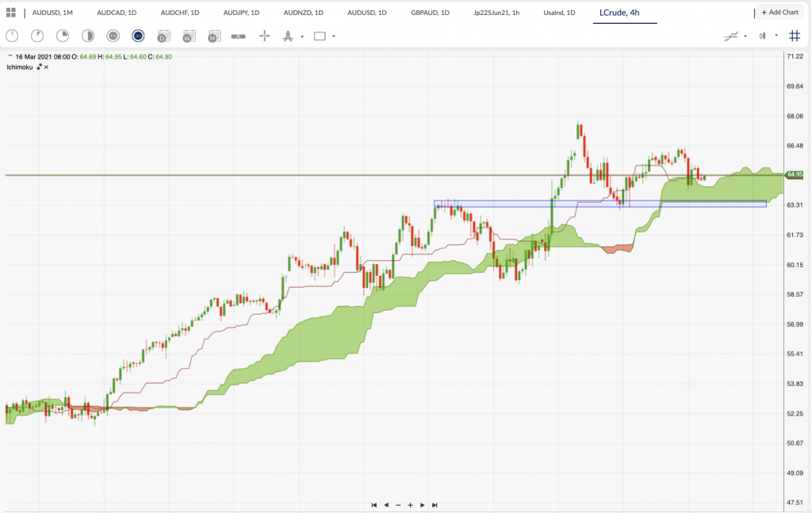Toggle the chart grid lines icon
812x513 pixels.
point(795,36)
